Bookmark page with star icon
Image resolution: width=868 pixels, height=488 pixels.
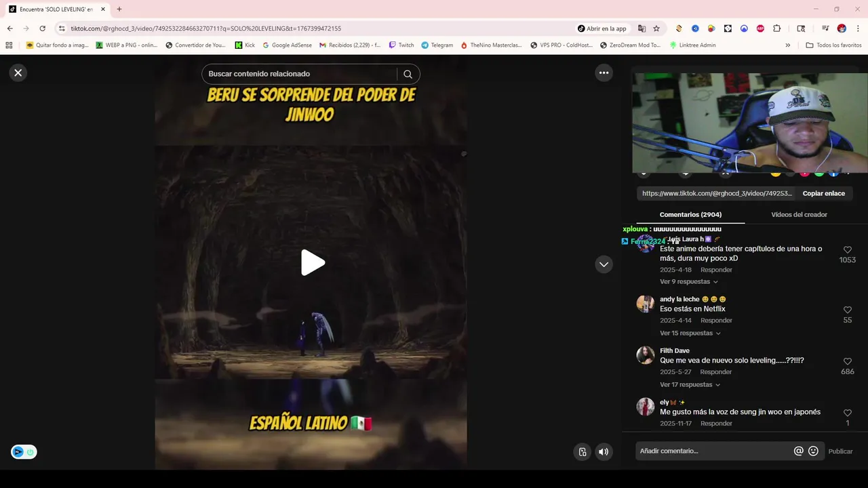(656, 28)
